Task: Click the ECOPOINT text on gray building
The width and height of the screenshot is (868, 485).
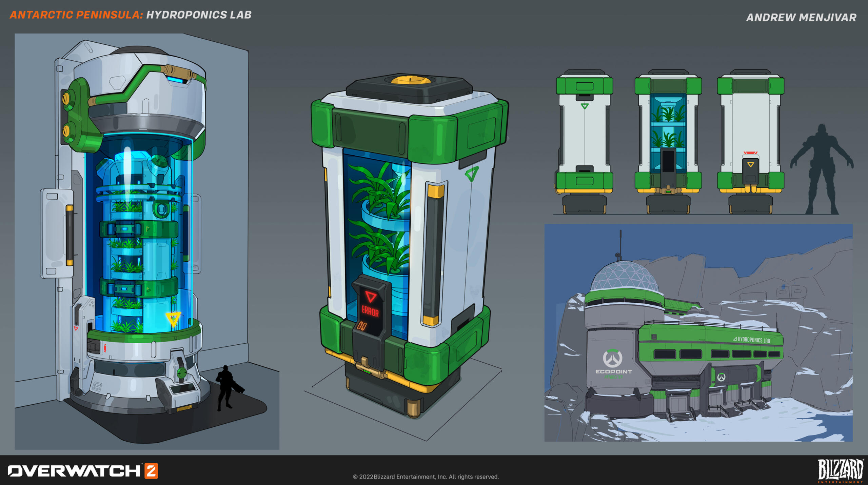Action: pos(613,371)
